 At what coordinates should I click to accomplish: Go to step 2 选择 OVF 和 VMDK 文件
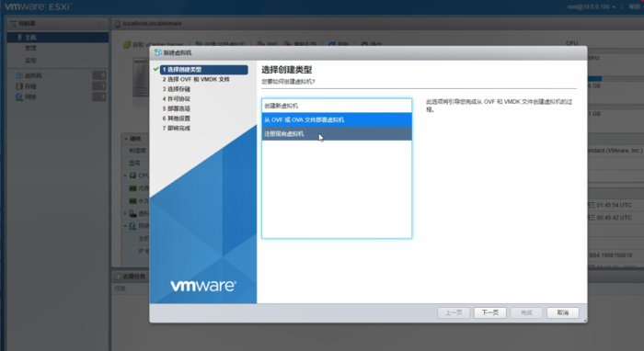coord(196,80)
